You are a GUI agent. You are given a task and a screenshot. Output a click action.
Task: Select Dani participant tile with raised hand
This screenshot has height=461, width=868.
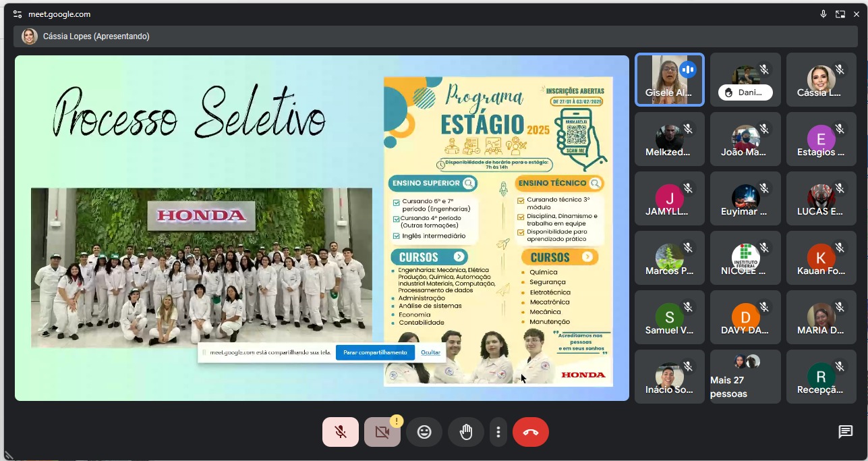point(745,80)
